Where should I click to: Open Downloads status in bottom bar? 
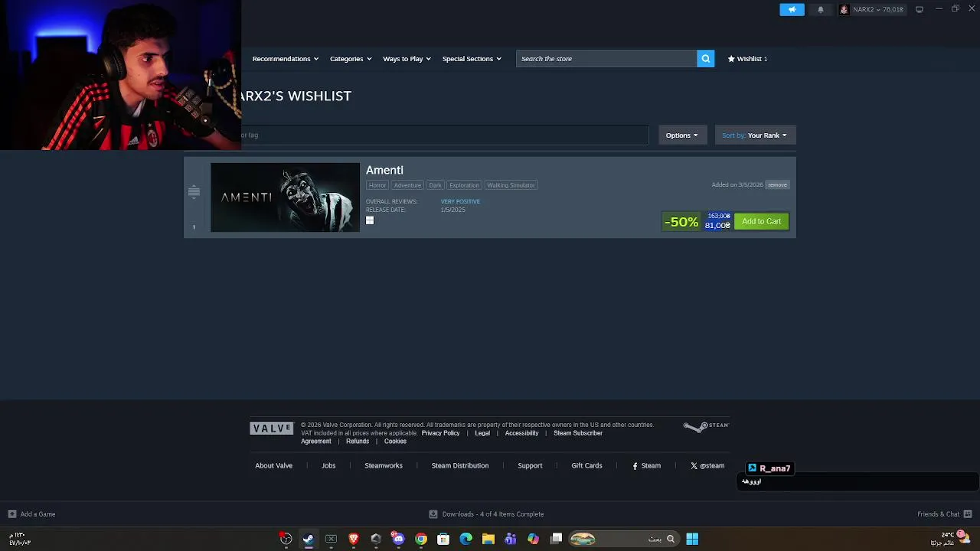pos(486,514)
